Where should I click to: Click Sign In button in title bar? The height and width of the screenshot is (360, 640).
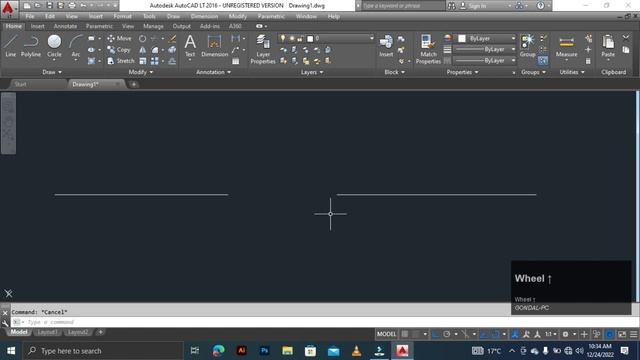[x=473, y=6]
